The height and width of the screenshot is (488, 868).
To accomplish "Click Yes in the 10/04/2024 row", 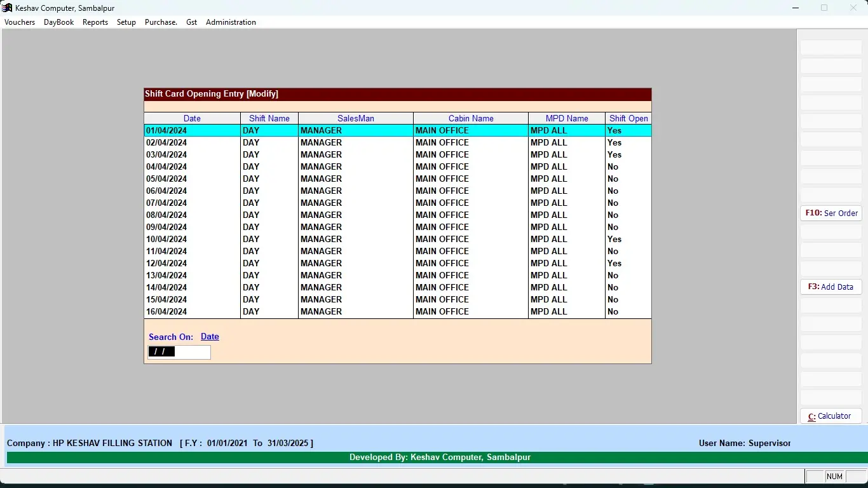I will click(614, 239).
